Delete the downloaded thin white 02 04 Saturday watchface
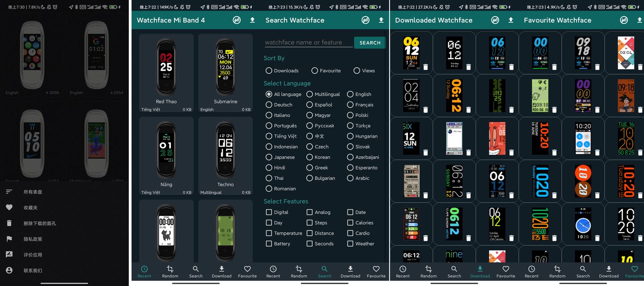The width and height of the screenshot is (644, 286). click(x=425, y=109)
